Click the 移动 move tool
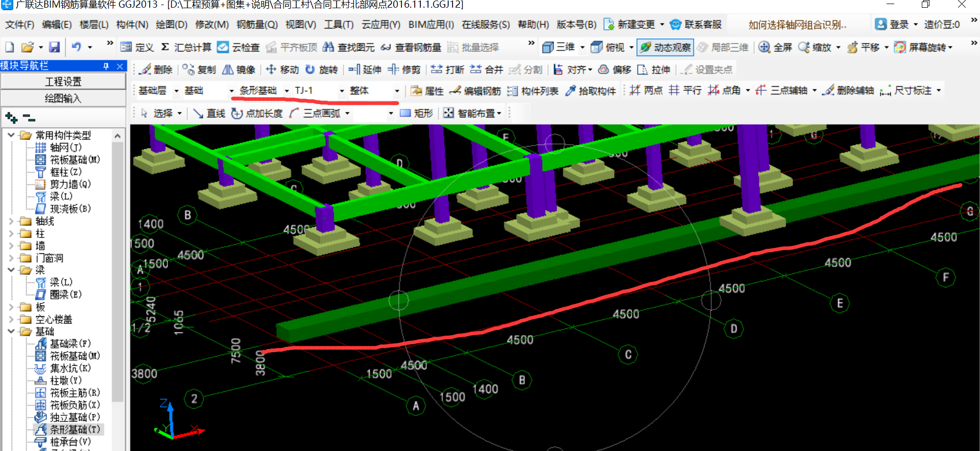The height and width of the screenshot is (451, 980). (282, 69)
